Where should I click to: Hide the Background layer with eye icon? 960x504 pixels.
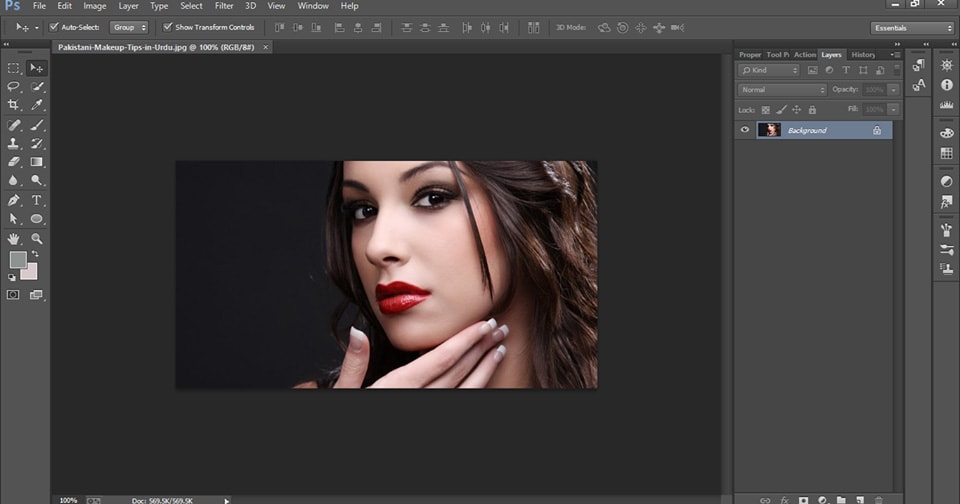744,130
